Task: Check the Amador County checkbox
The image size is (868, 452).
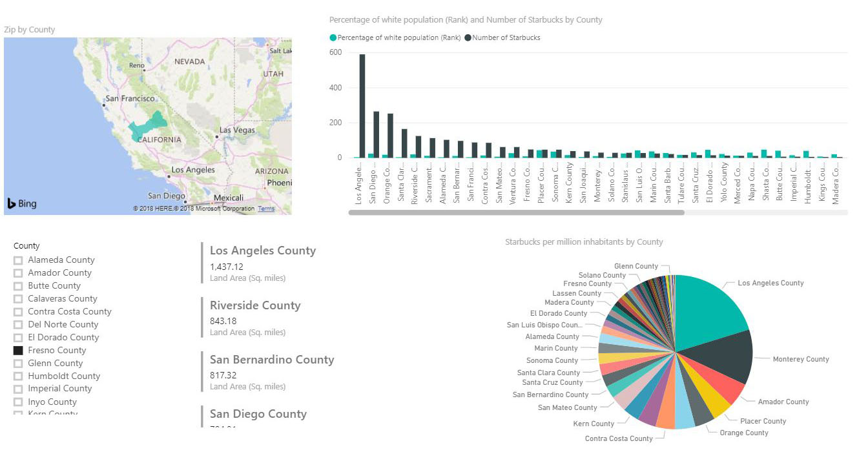Action: pyautogui.click(x=18, y=273)
